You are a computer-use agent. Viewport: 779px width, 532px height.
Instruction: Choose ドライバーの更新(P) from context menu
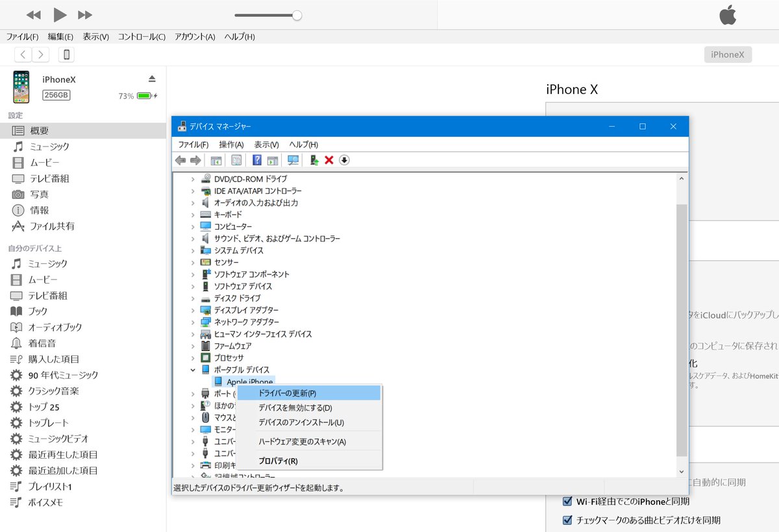(x=309, y=393)
